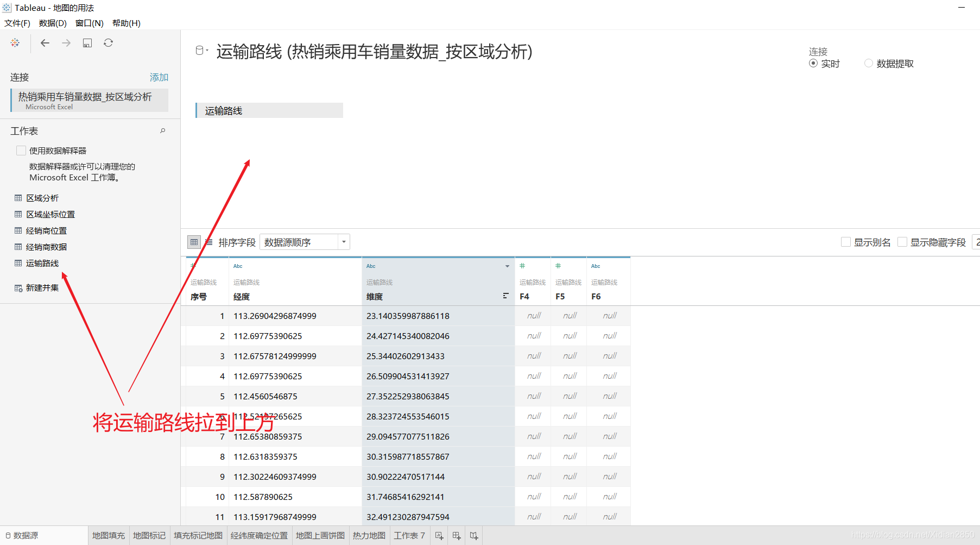Switch to the 地图填充 sheet tab
This screenshot has width=980, height=545.
coord(109,536)
